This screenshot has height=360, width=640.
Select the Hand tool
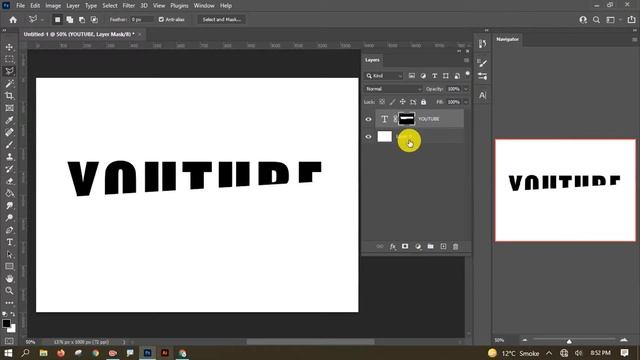click(9, 279)
